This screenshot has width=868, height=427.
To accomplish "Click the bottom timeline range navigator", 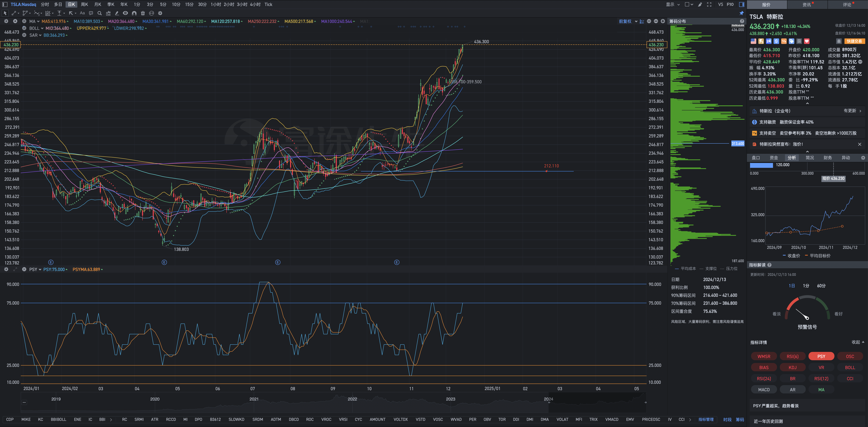I will coord(334,402).
